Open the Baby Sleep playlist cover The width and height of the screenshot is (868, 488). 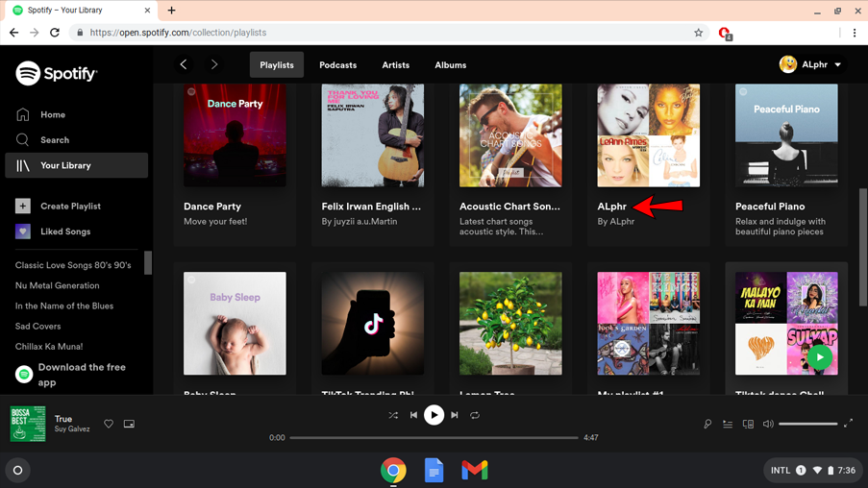tap(235, 323)
